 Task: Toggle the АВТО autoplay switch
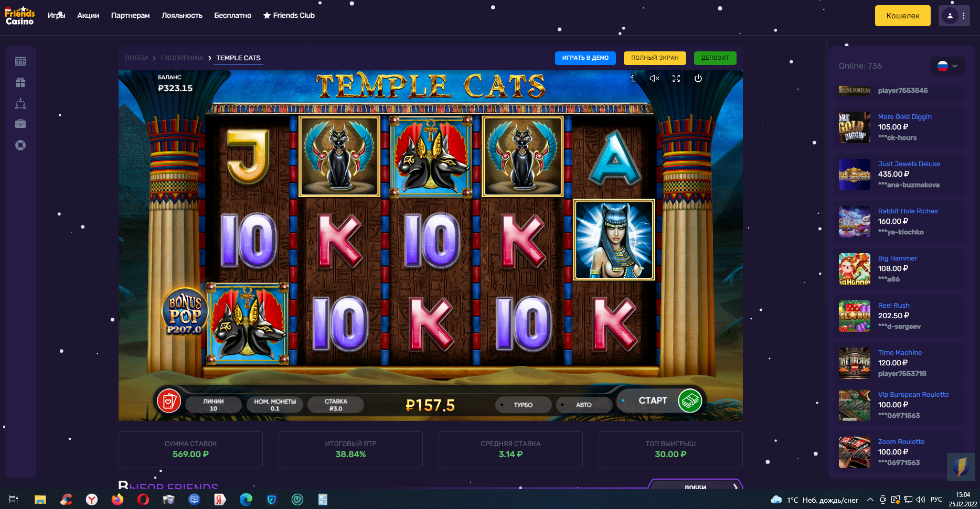[x=583, y=405]
